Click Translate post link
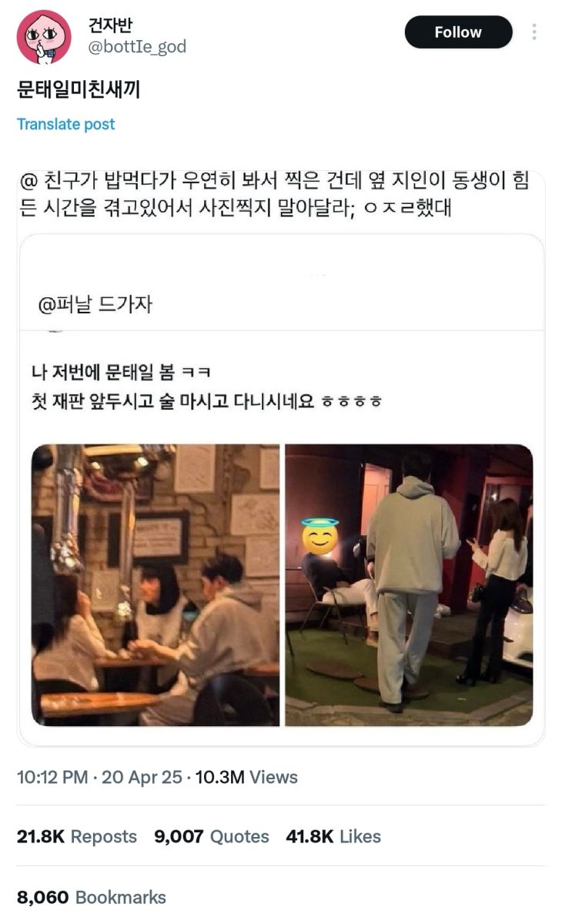 tap(66, 124)
